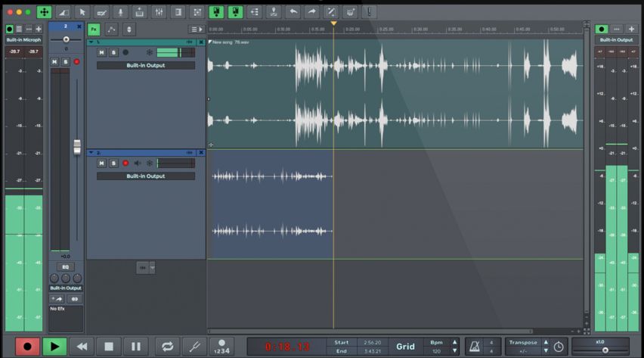Add an input with the left panel plus icon
The image size is (644, 358).
(x=39, y=30)
